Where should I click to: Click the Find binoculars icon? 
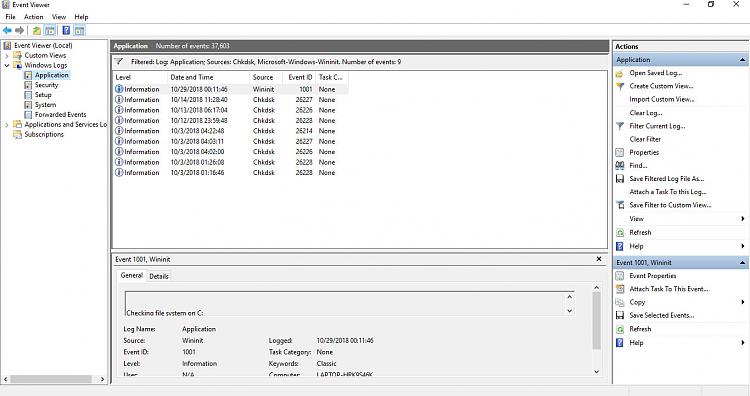point(620,165)
